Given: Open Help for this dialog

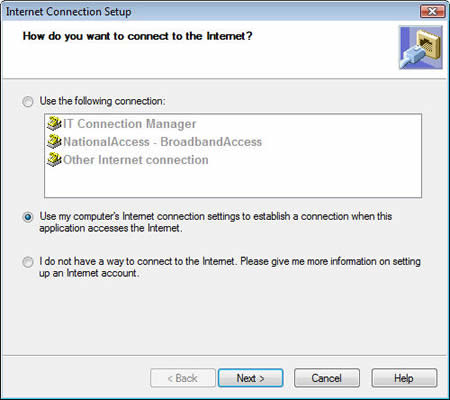Looking at the screenshot, I should pos(404,378).
